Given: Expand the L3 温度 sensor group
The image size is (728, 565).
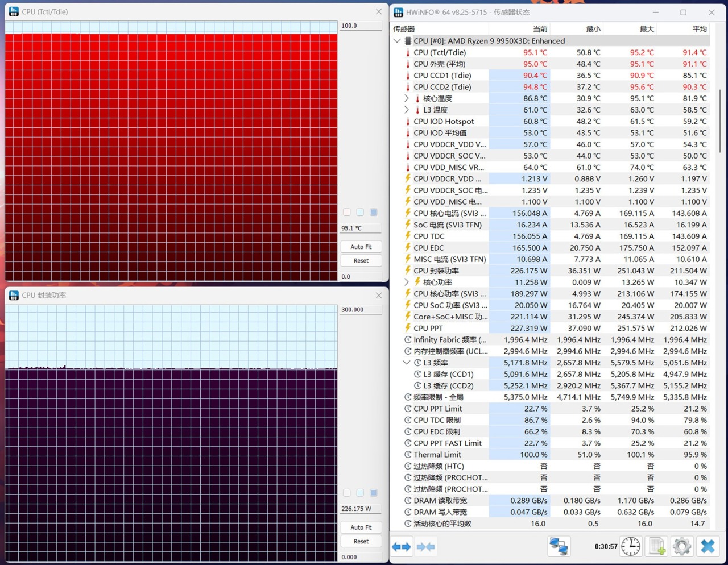Looking at the screenshot, I should coord(407,110).
